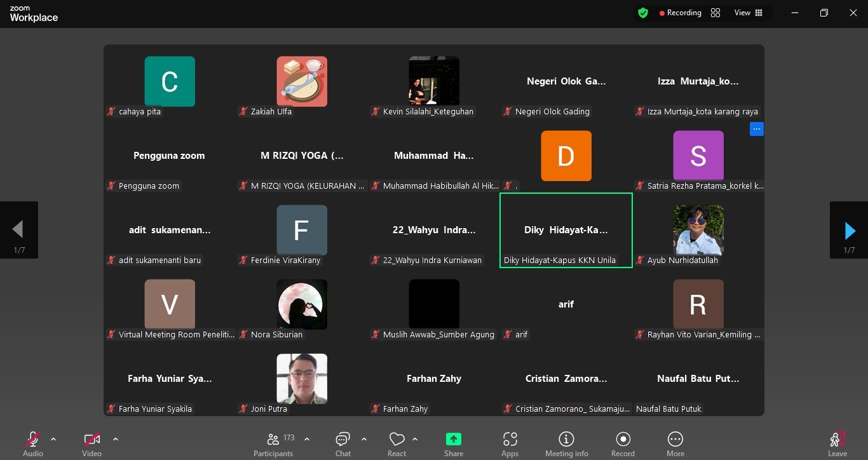Click the green encryption shield icon
This screenshot has width=868, height=460.
tap(643, 13)
